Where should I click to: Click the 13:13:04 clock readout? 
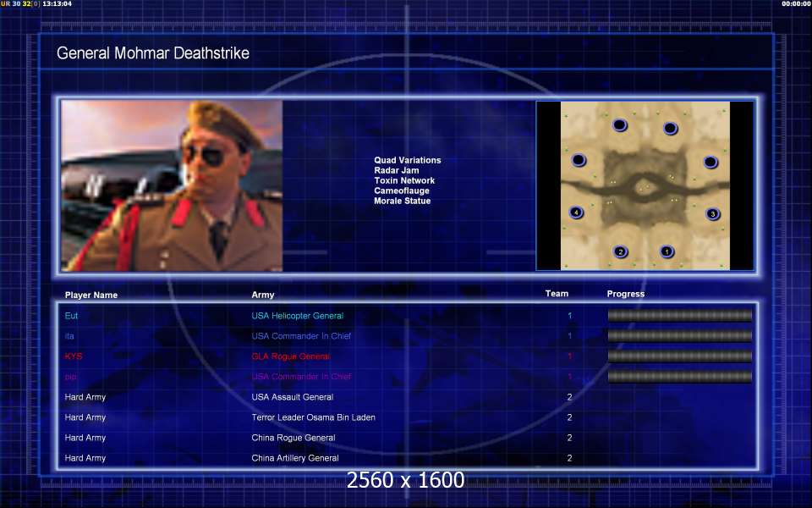click(x=57, y=3)
